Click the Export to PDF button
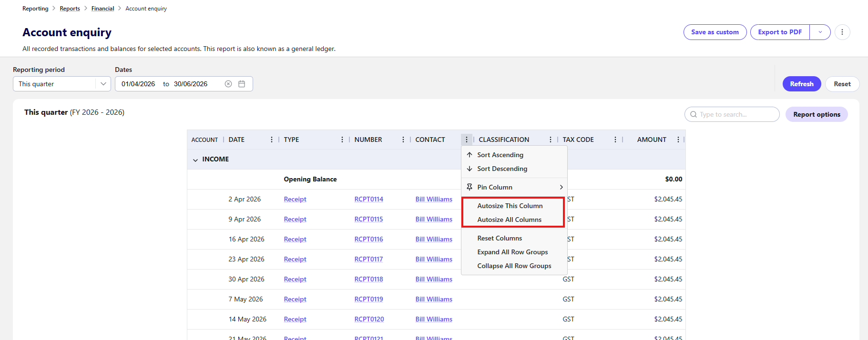This screenshot has width=868, height=340. tap(780, 32)
